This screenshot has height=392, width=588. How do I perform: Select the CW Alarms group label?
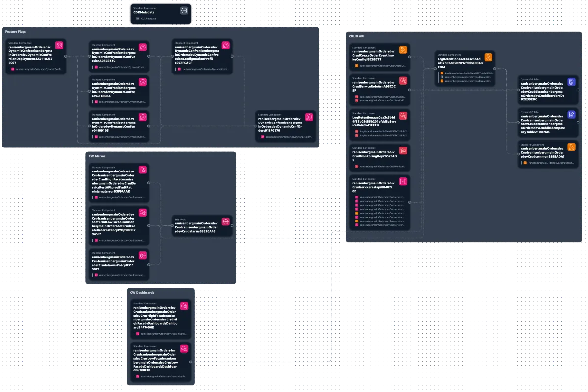[x=97, y=156]
